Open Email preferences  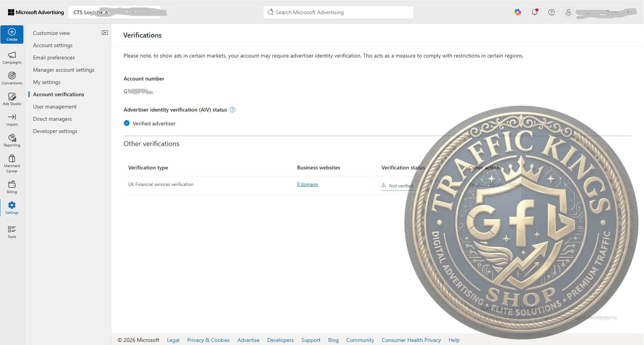coord(54,58)
